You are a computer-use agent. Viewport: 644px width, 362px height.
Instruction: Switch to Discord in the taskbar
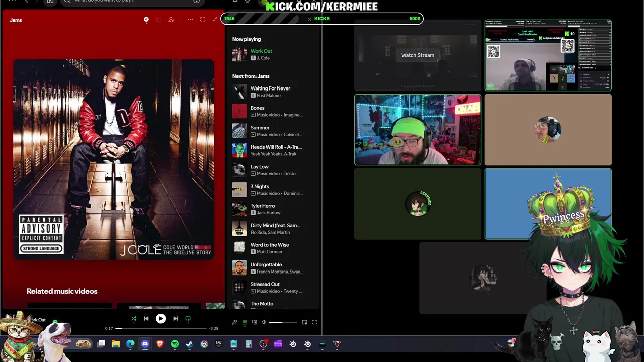tap(145, 344)
